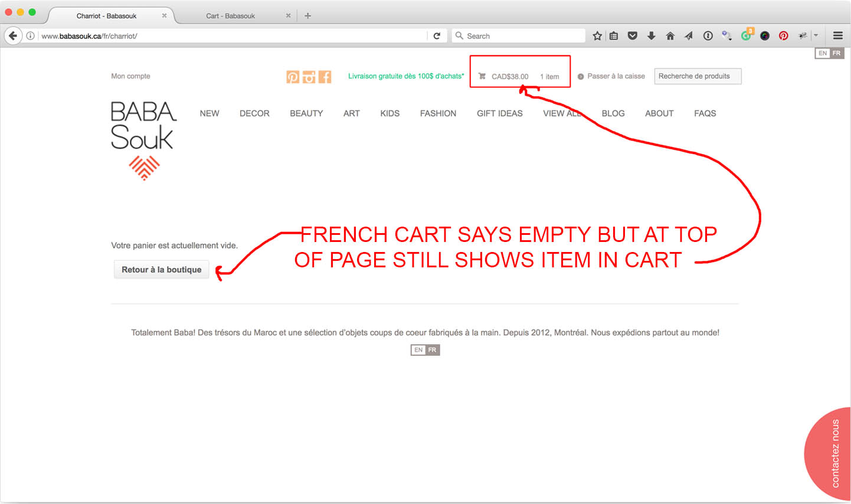Open the BEAUTY menu
Viewport: 851px width, 504px height.
[x=306, y=113]
